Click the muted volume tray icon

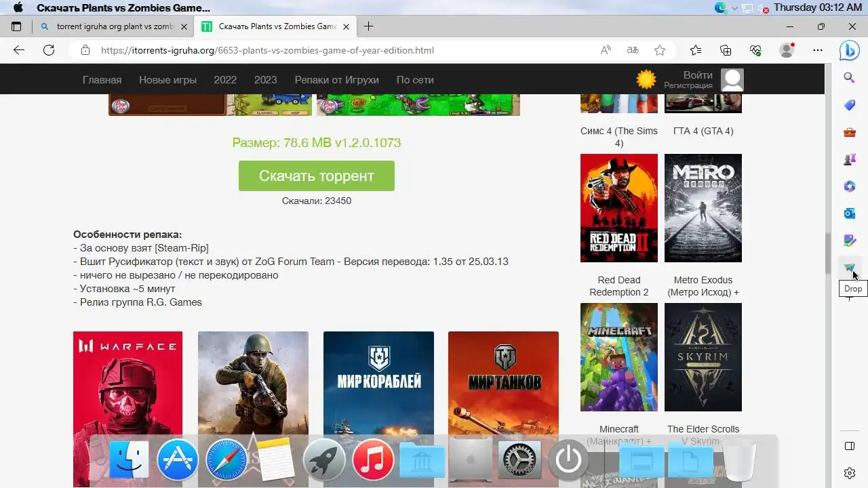click(x=763, y=8)
